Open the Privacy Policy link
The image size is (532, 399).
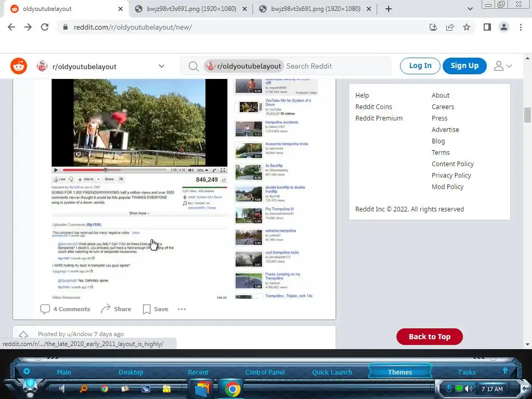[x=451, y=176]
